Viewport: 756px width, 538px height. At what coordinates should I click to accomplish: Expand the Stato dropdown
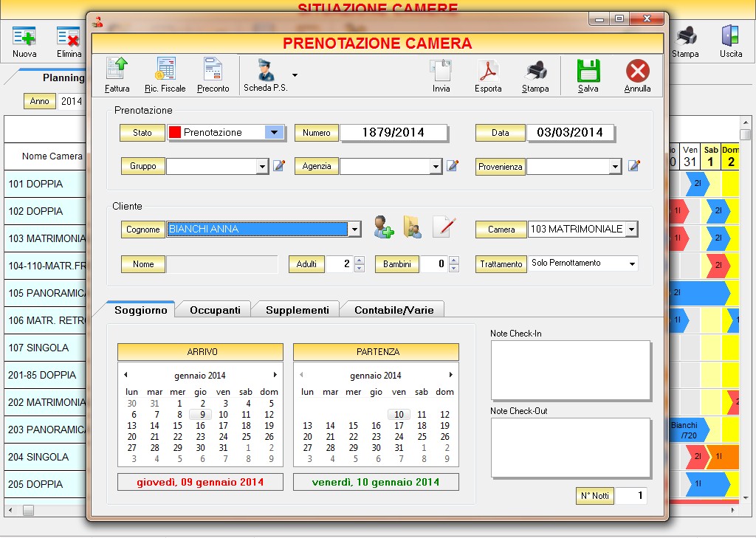(x=274, y=133)
